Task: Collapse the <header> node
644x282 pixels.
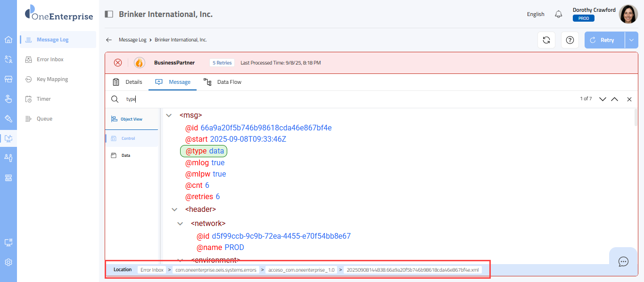Action: 174,209
